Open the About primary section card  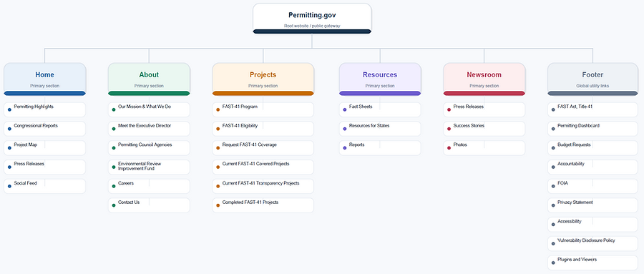[x=149, y=79]
